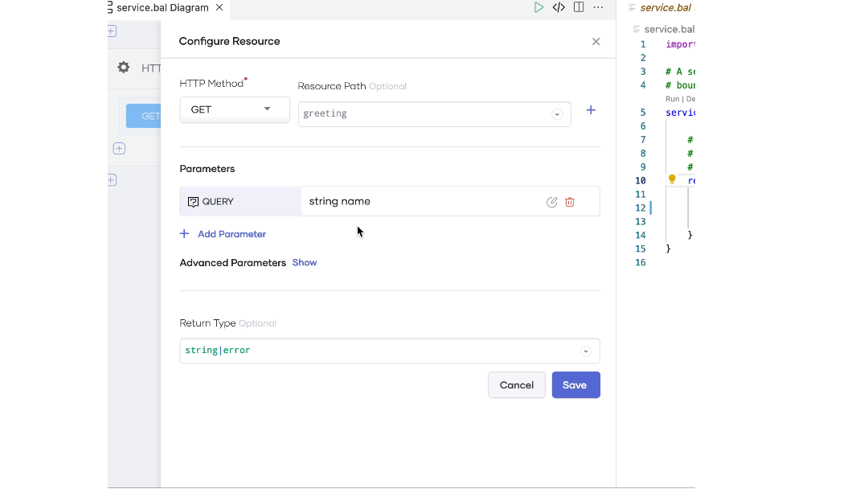Viewport: 868px width, 489px height.
Task: Run the service using the play icon
Action: click(539, 7)
